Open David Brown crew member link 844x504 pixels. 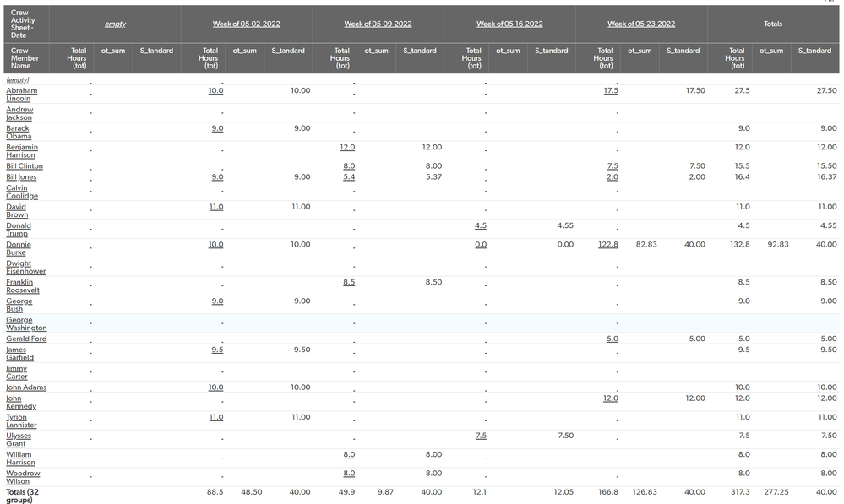pyautogui.click(x=17, y=211)
